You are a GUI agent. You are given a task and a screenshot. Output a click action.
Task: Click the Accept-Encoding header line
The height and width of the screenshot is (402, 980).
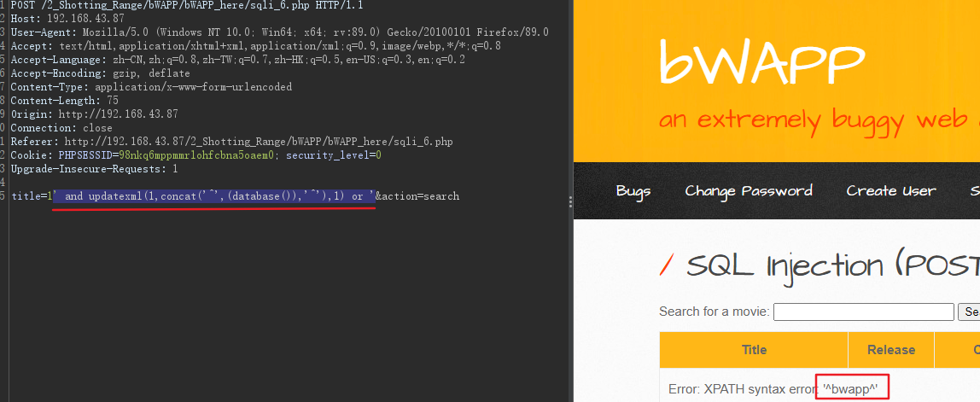(100, 73)
